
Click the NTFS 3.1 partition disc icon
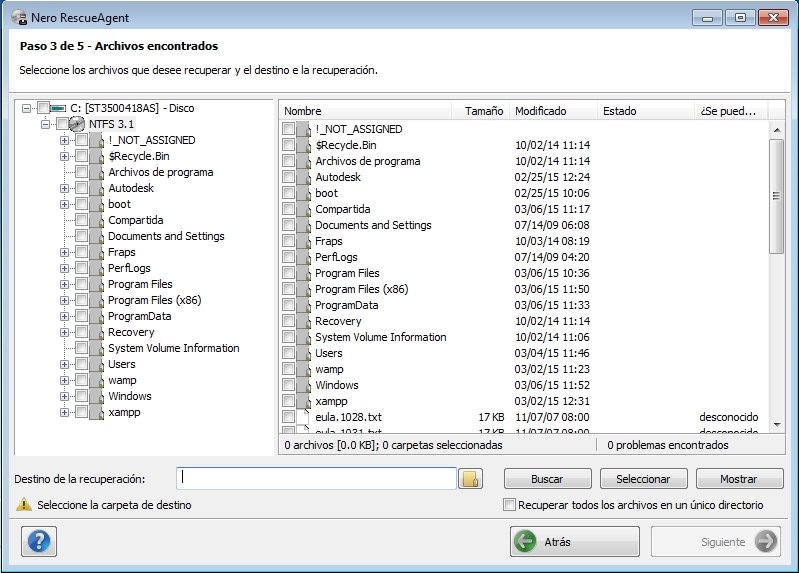tap(76, 124)
